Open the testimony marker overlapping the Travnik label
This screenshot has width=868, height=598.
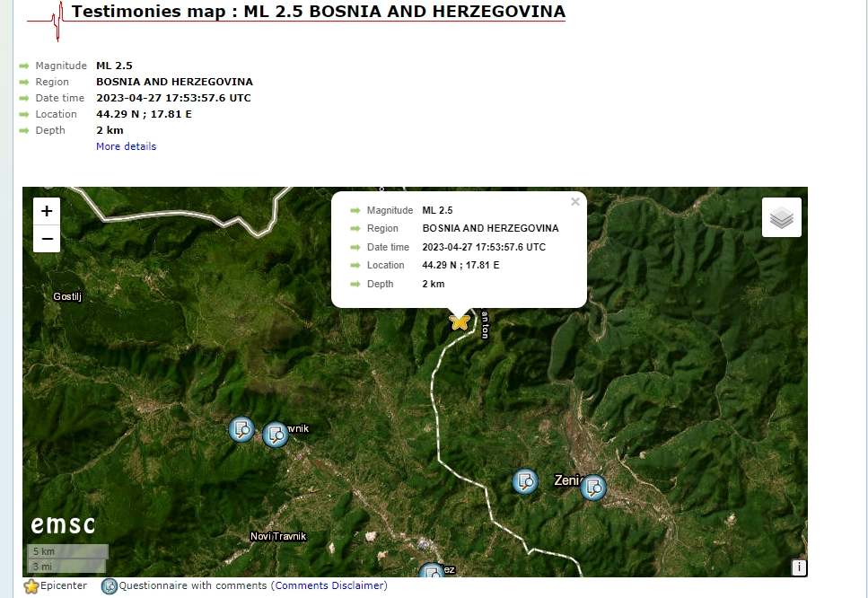pyautogui.click(x=276, y=435)
